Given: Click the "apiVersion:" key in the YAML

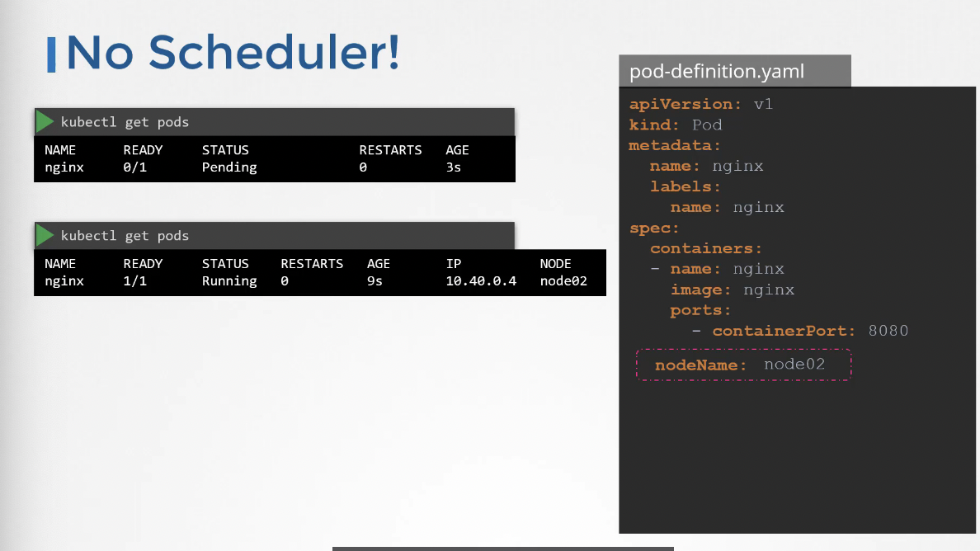Looking at the screenshot, I should point(685,104).
